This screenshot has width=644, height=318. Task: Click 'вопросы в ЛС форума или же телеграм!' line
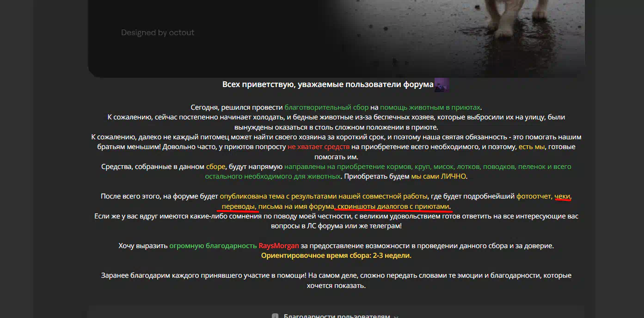click(336, 226)
